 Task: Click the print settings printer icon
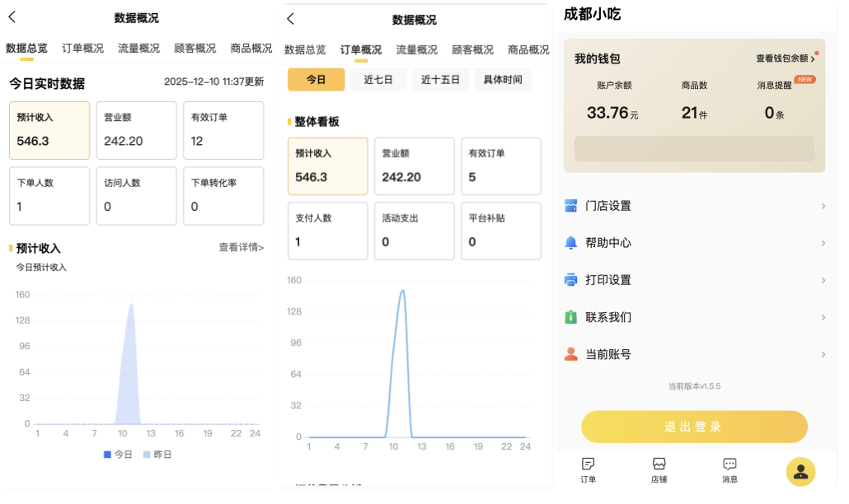pyautogui.click(x=570, y=280)
